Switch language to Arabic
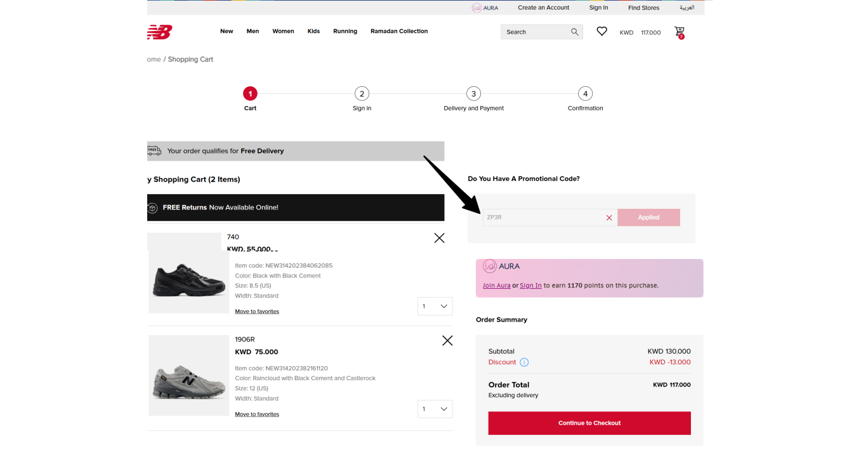 click(x=687, y=8)
